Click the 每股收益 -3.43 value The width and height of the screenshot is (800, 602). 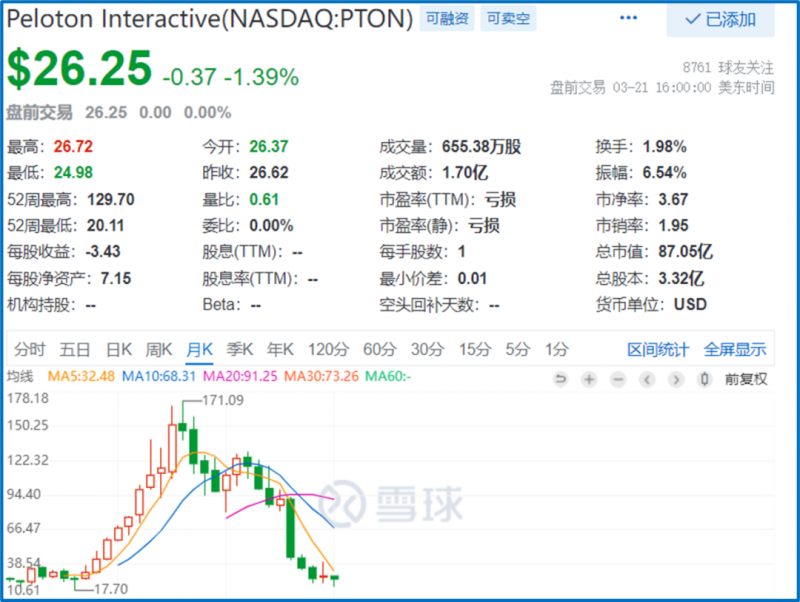point(103,252)
